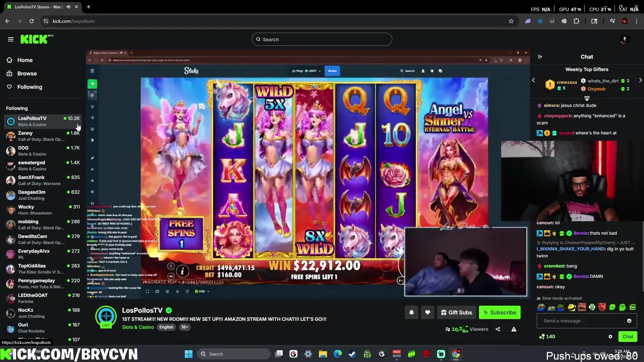Viewport: 644px width, 362px height.
Task: Open Chrome profile avatar
Action: coord(624,21)
